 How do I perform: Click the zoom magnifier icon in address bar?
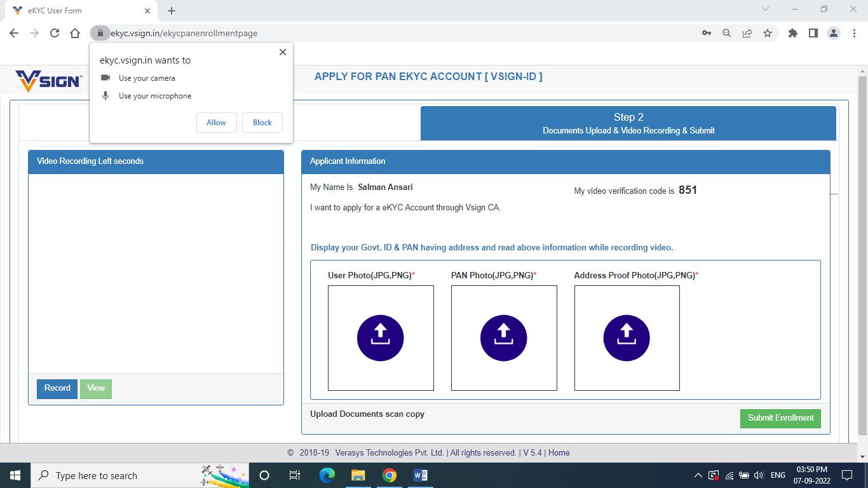point(727,33)
